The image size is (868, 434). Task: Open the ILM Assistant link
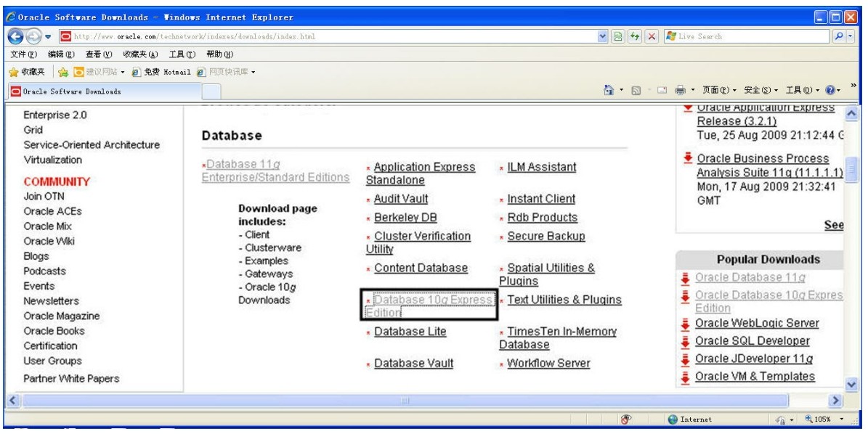coord(541,167)
